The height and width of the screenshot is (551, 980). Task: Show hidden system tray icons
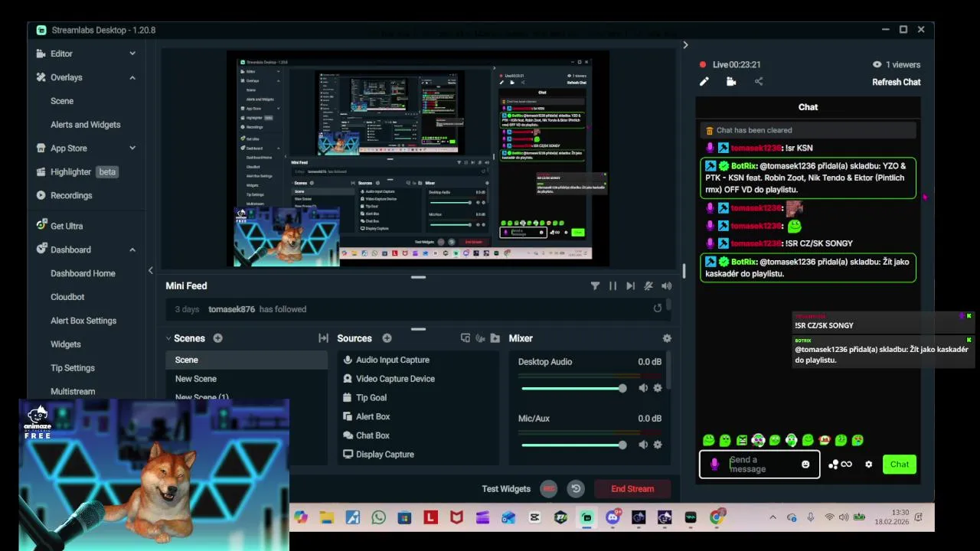[x=773, y=517]
